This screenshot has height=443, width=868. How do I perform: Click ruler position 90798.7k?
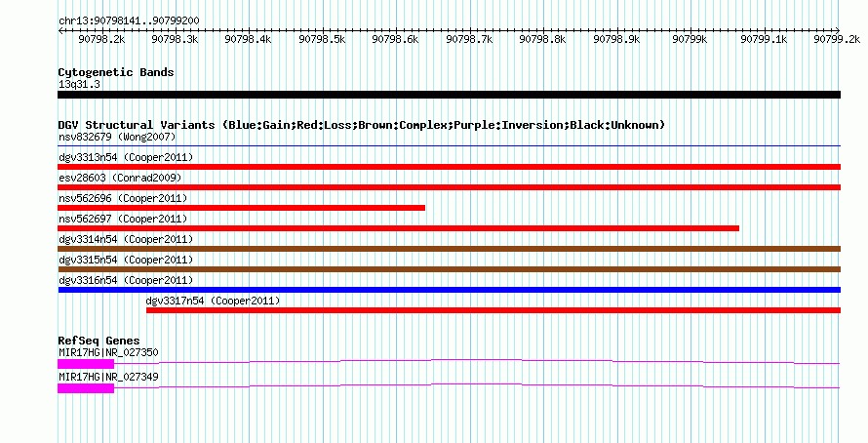469,39
